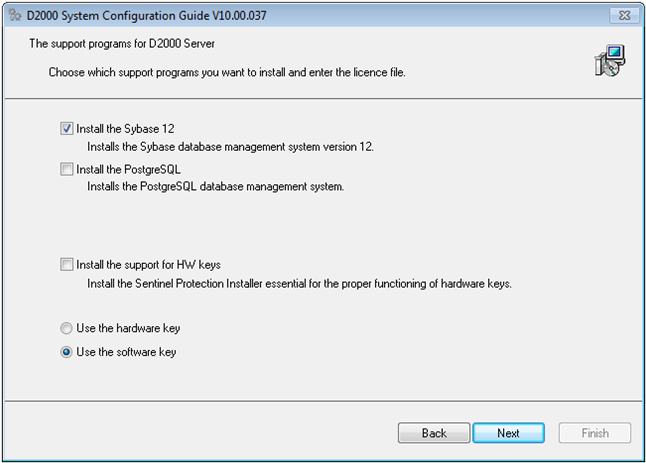Click the Use the software key label text
Image resolution: width=646 pixels, height=463 pixels.
[126, 352]
